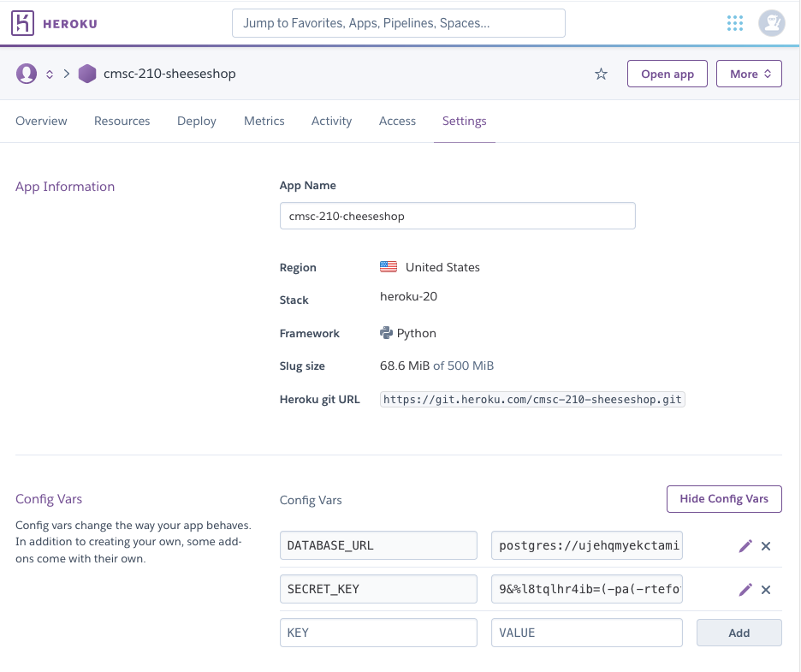The image size is (801, 672).
Task: Click the Add config var button
Action: point(739,633)
